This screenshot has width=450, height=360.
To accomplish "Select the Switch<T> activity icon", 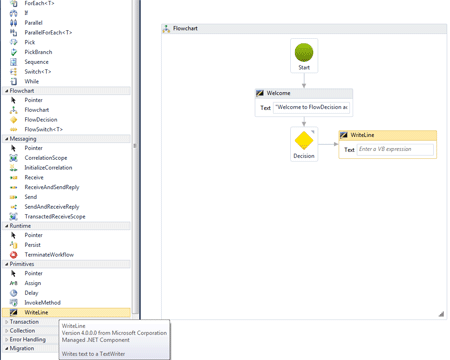I will tap(13, 72).
